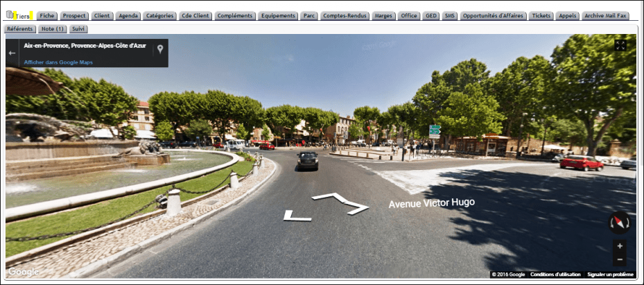Select the Archive Mail Fax tab
Screen dimensions: 644x285
pyautogui.click(x=605, y=16)
